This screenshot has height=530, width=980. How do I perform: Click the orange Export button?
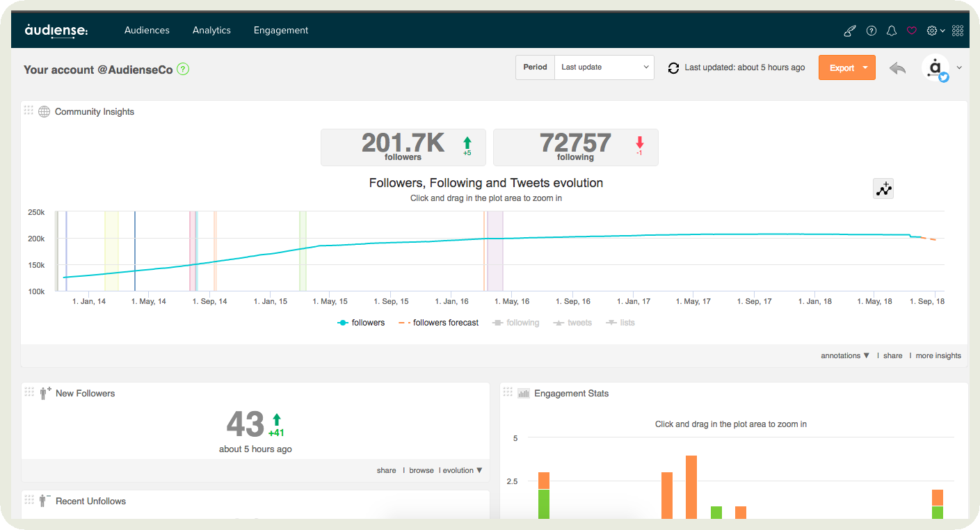coord(846,67)
